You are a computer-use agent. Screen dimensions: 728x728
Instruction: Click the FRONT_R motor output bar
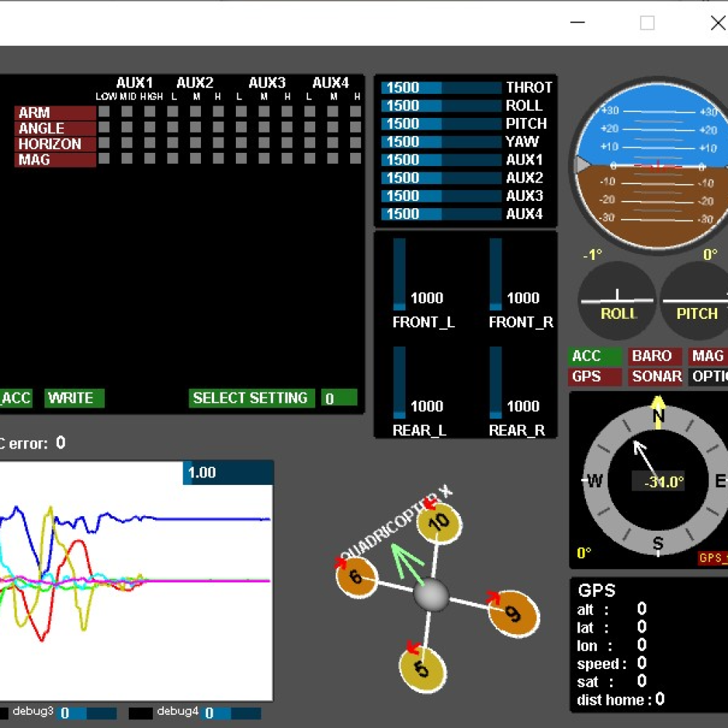click(496, 274)
